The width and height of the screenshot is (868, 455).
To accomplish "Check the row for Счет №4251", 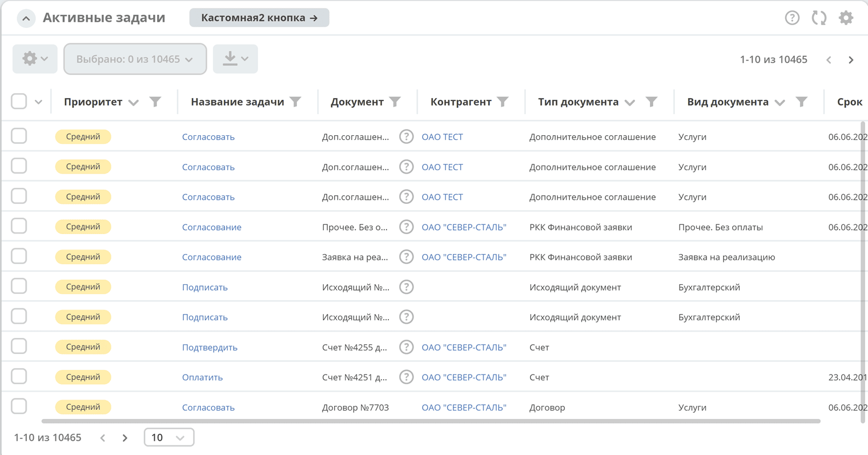I will pyautogui.click(x=19, y=376).
